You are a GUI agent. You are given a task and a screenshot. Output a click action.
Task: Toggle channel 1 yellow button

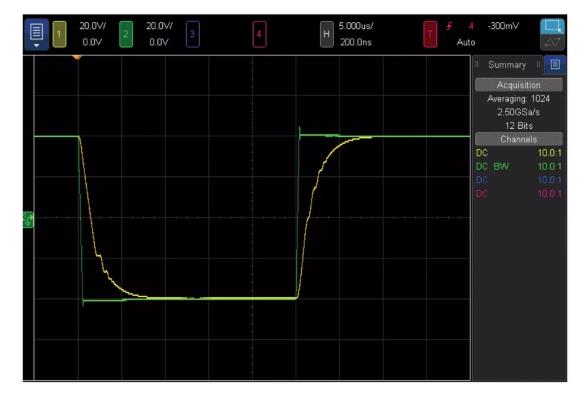point(60,34)
